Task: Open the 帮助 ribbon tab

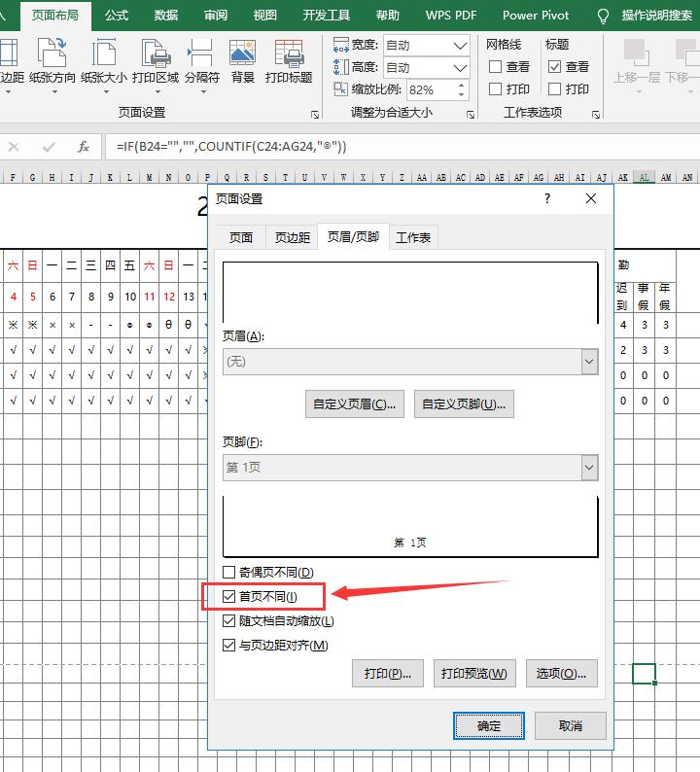Action: point(387,16)
